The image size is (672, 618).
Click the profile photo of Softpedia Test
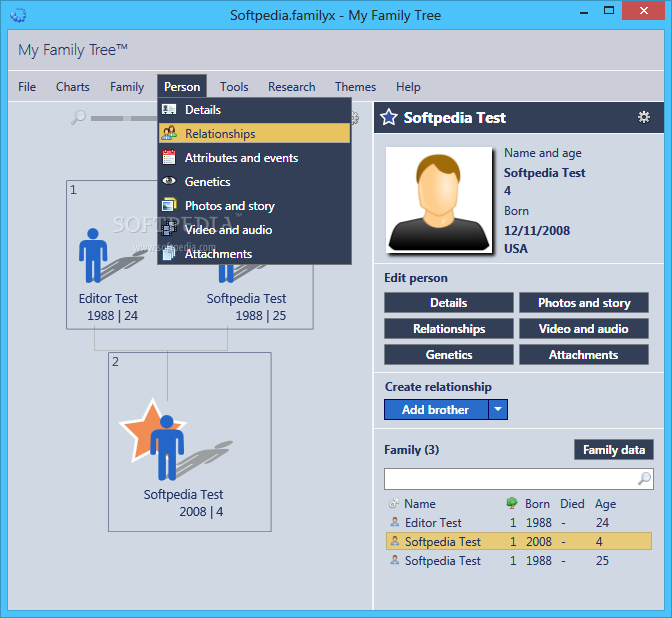[439, 200]
